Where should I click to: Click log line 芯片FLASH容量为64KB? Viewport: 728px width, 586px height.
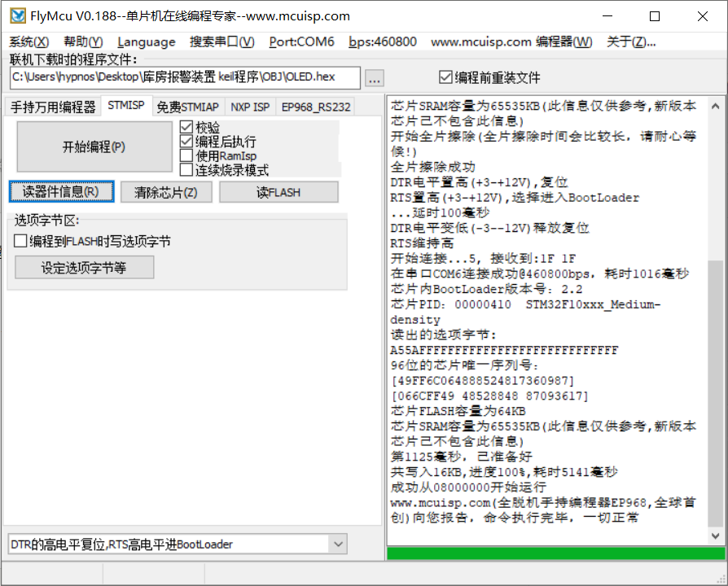click(x=458, y=411)
